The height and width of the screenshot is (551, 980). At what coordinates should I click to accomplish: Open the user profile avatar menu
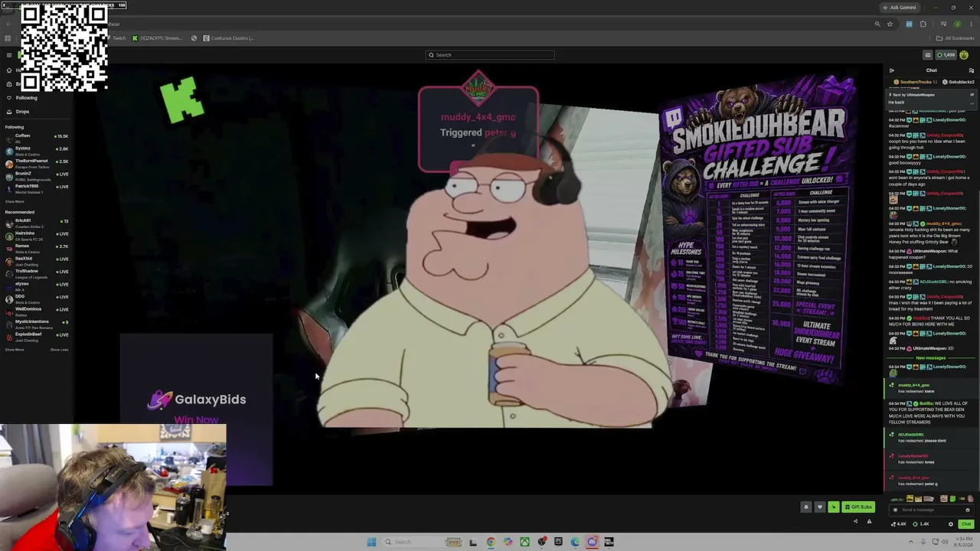click(964, 55)
